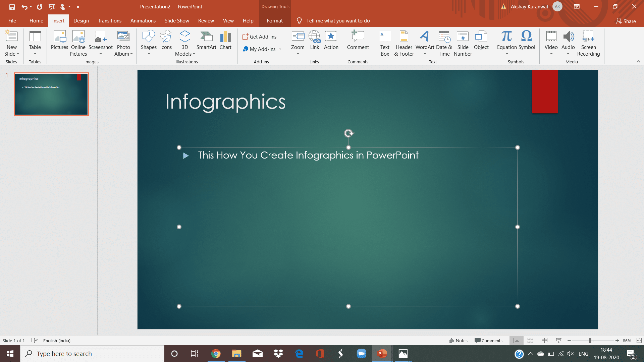The width and height of the screenshot is (644, 362).
Task: Insert a SmartArt graphic
Action: [206, 40]
